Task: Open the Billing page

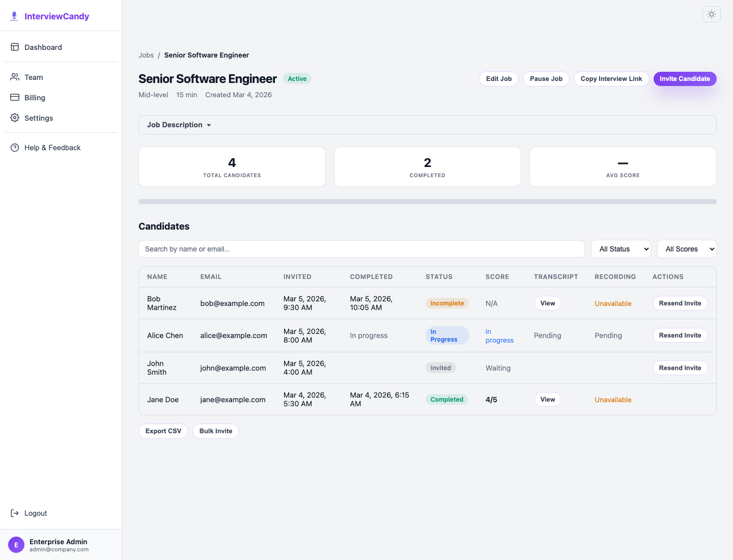Action: click(61, 97)
